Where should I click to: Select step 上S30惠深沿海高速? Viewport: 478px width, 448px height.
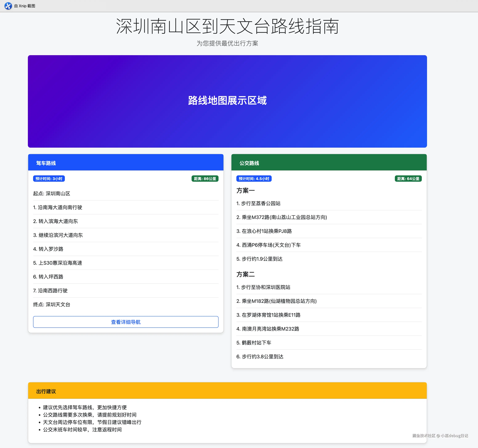point(58,263)
